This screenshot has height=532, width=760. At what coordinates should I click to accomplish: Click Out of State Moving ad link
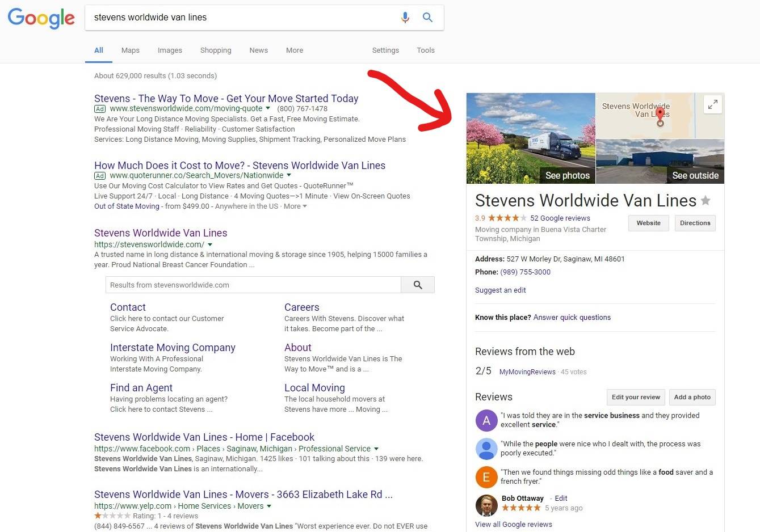127,206
